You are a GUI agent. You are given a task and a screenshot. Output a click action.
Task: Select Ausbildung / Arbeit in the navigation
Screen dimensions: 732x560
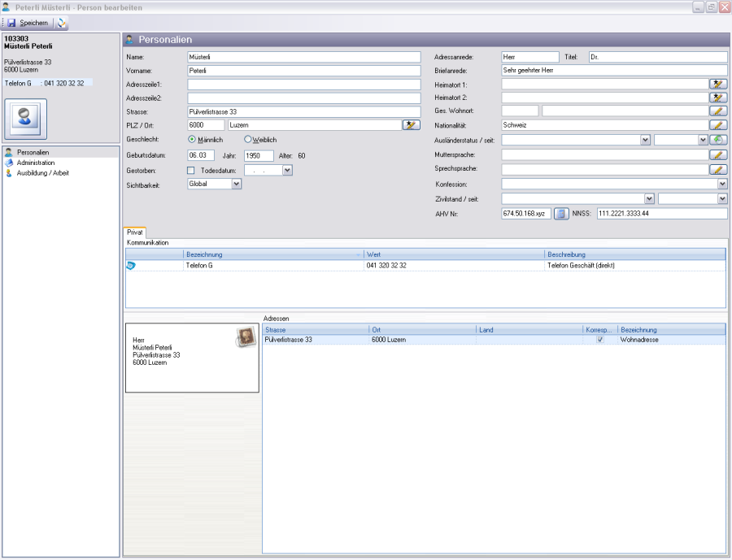(41, 172)
